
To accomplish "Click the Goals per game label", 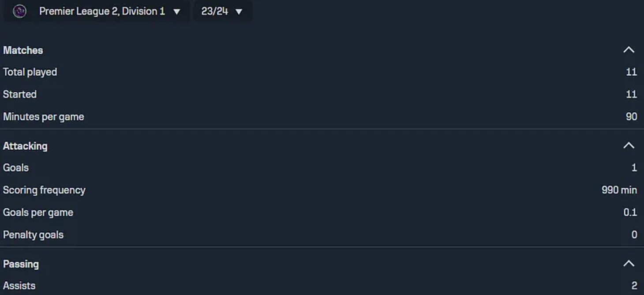I will coord(38,212).
